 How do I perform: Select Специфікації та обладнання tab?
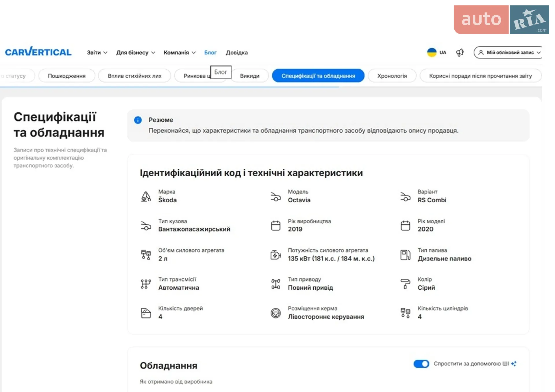pos(318,76)
